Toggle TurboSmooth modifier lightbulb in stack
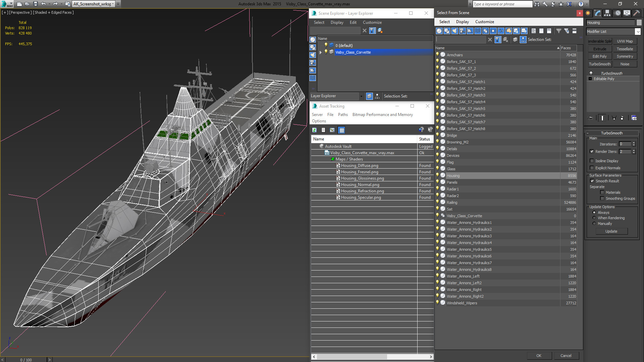Viewport: 644px width, 362px height. pos(591,73)
